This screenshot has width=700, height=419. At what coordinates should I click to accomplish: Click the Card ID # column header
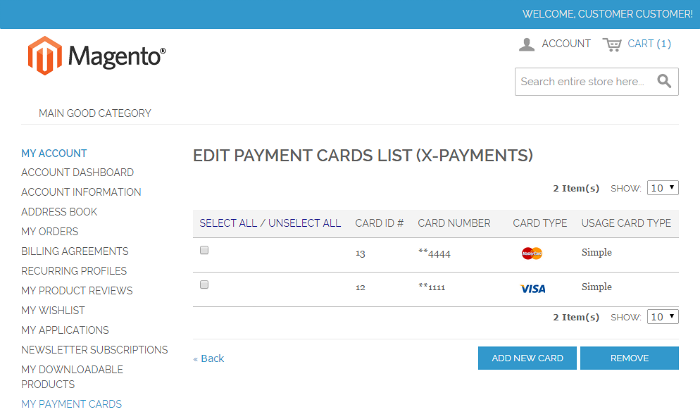pyautogui.click(x=379, y=223)
